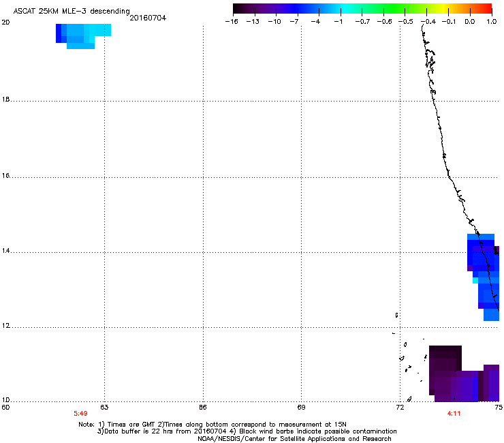The width and height of the screenshot is (504, 443).
Task: Click the colorbar label 1.0
Action: click(492, 22)
